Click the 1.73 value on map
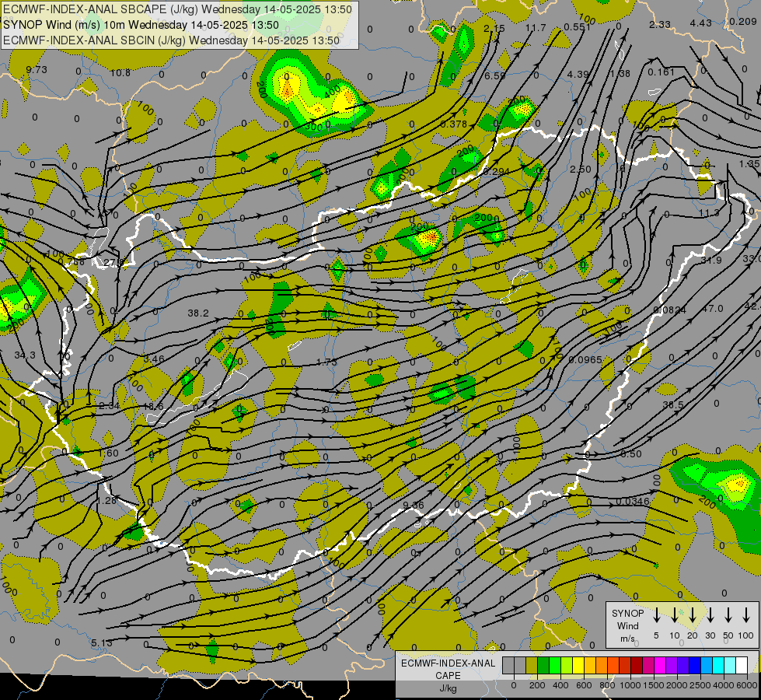Image resolution: width=761 pixels, height=700 pixels. click(x=326, y=362)
